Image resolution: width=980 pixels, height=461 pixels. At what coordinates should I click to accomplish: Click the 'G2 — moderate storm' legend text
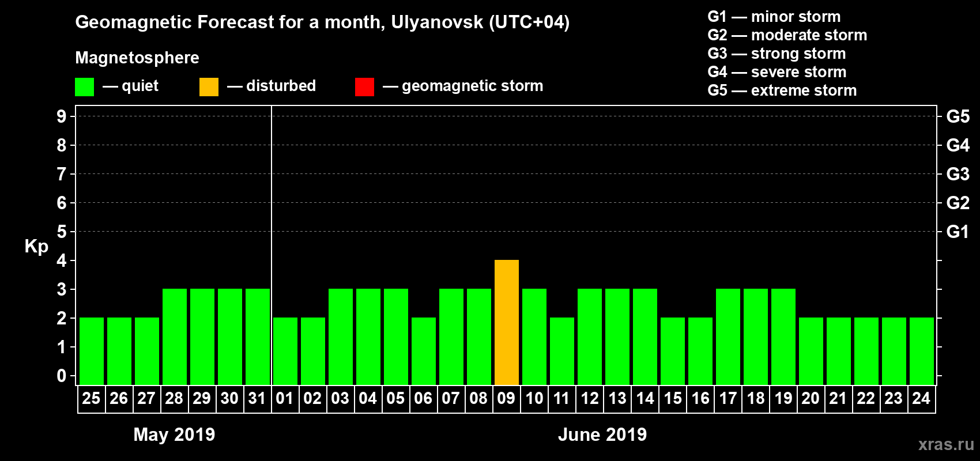coord(787,35)
